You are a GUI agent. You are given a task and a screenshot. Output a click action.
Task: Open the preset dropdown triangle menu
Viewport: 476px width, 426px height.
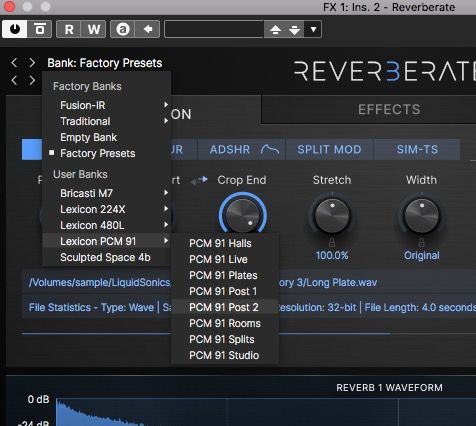313,29
